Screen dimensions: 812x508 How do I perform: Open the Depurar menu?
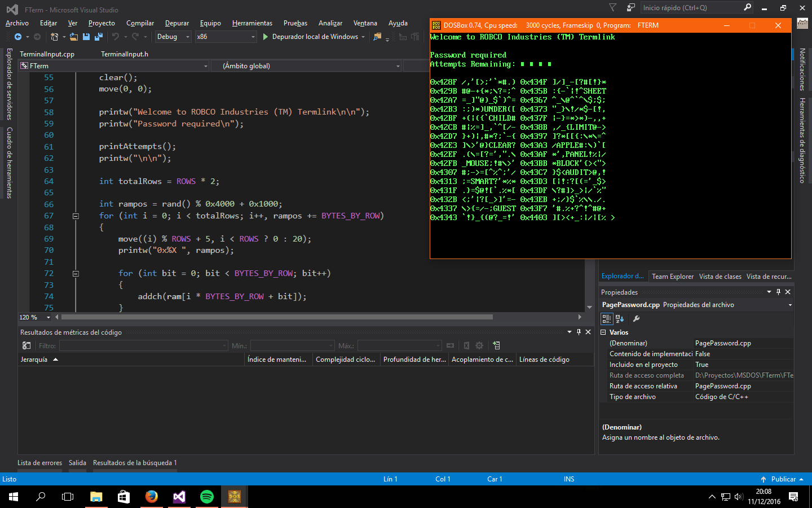coord(177,23)
